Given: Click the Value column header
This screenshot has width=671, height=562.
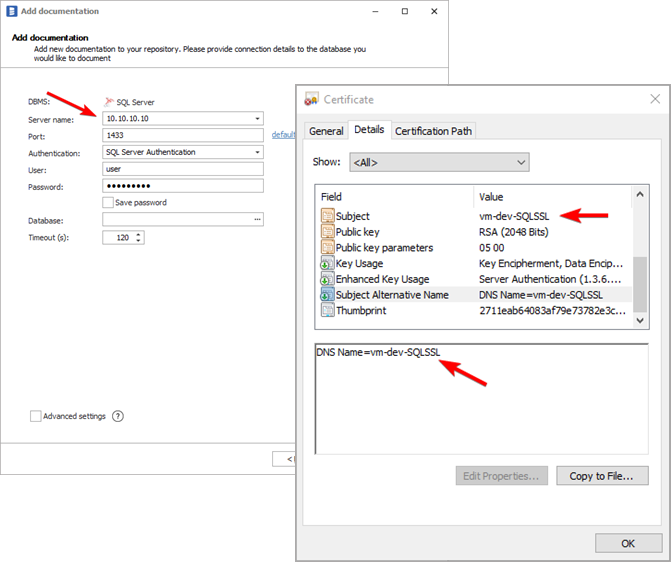Looking at the screenshot, I should click(x=491, y=197).
